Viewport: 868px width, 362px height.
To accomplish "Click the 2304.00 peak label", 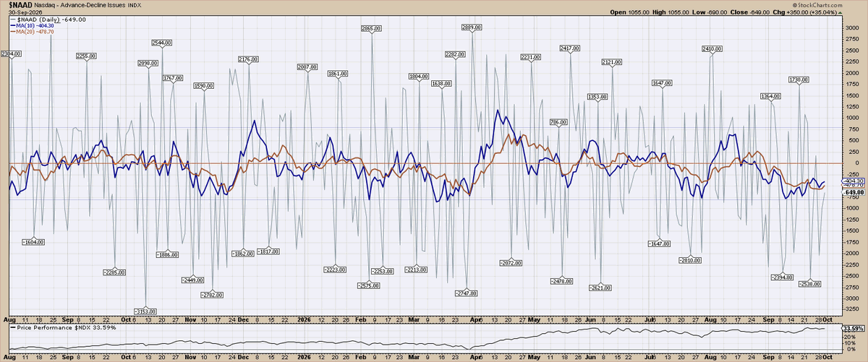I will pyautogui.click(x=11, y=54).
